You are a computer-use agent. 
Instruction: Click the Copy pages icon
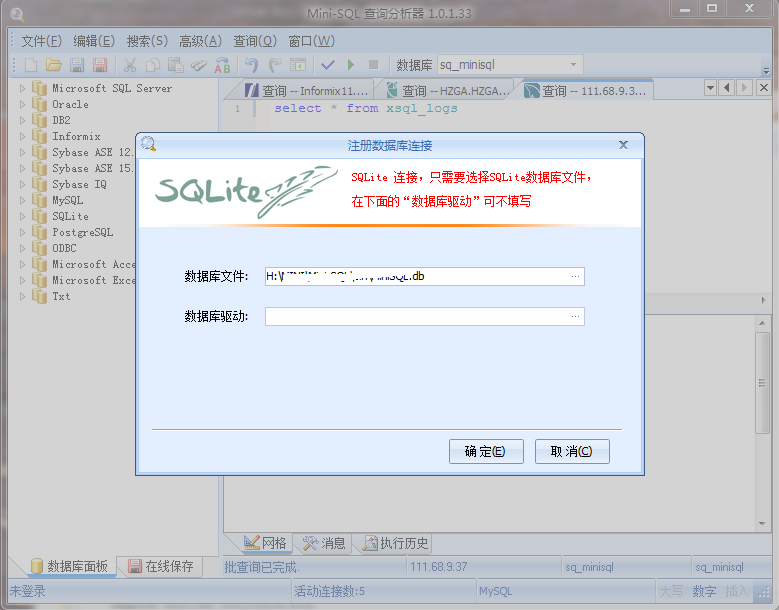point(153,65)
